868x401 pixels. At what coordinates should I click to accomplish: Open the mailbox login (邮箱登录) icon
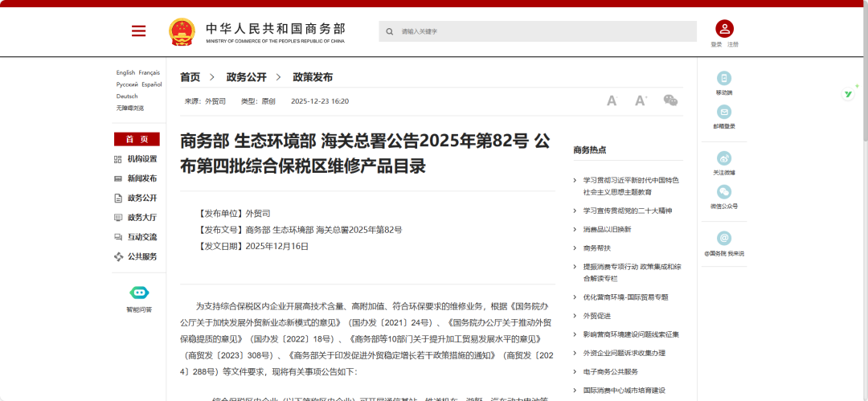723,112
